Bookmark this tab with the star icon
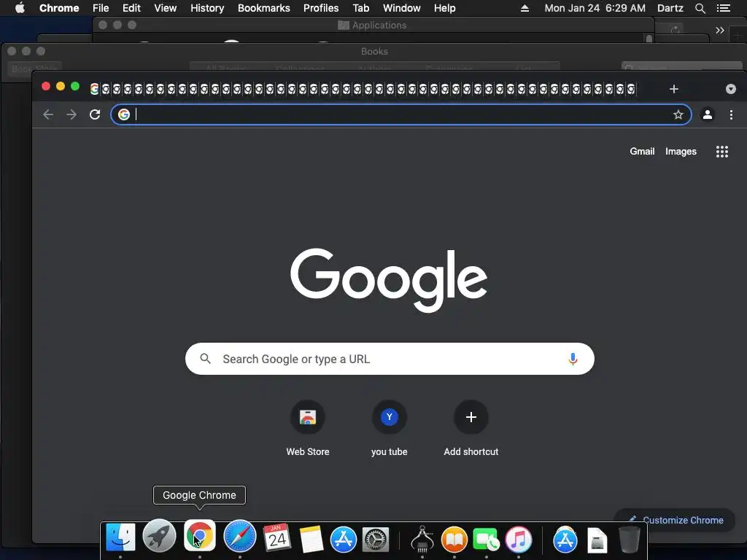This screenshot has height=560, width=747. [678, 114]
